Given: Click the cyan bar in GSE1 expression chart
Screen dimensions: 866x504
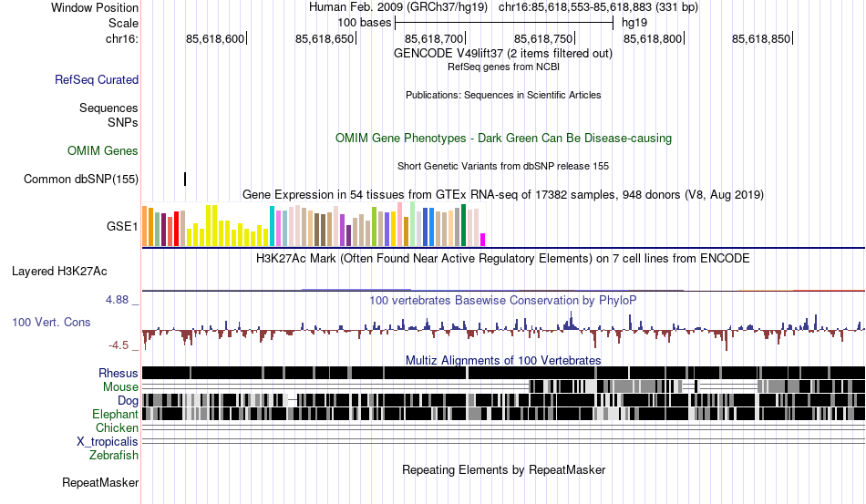Looking at the screenshot, I should point(272,226).
